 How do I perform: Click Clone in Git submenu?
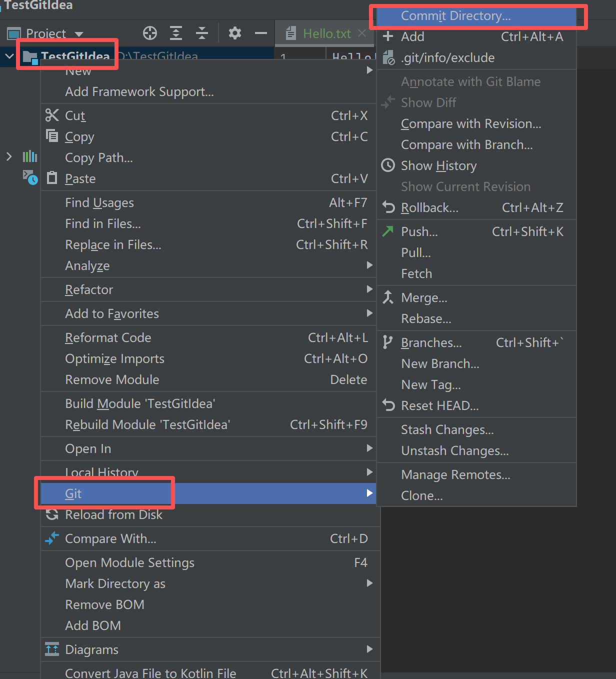click(476, 495)
